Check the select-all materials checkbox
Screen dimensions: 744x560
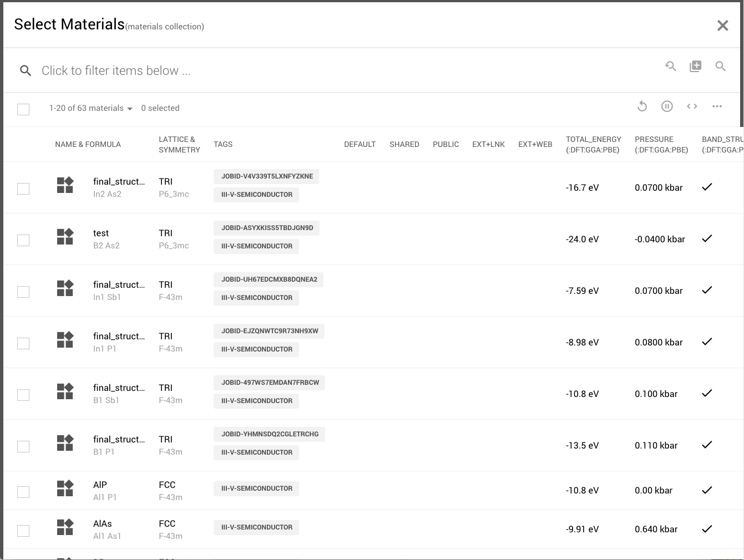point(23,109)
